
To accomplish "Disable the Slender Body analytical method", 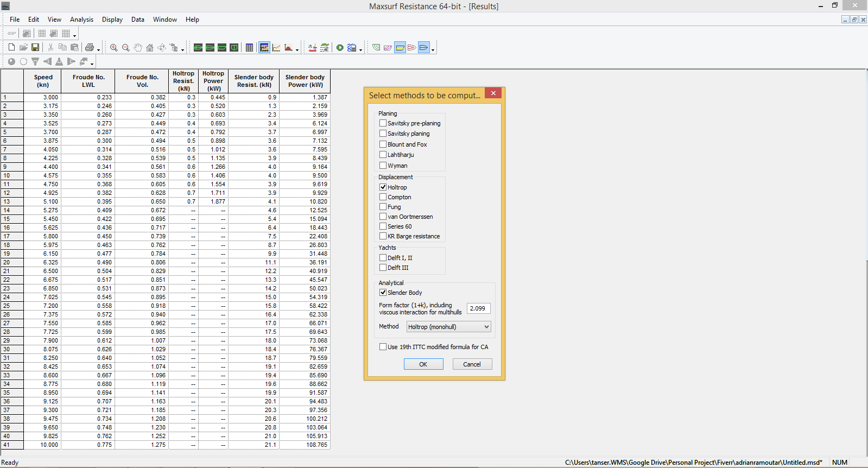I will click(x=383, y=293).
